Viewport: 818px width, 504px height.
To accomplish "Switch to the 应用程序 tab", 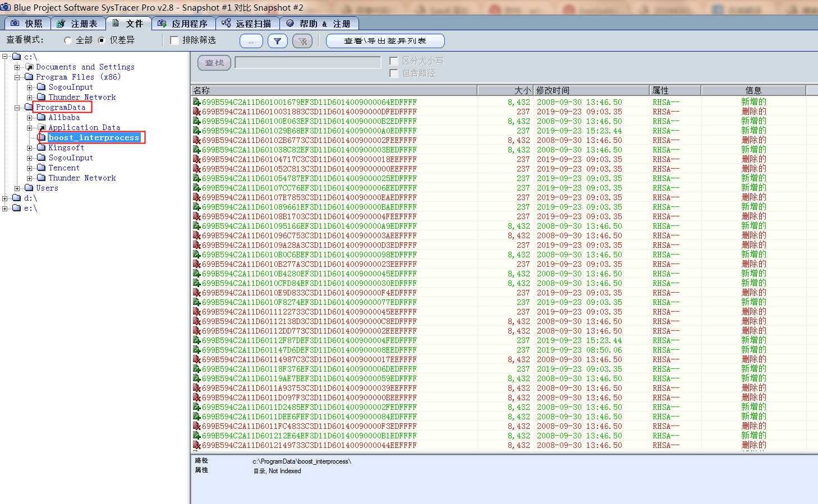I will click(183, 23).
